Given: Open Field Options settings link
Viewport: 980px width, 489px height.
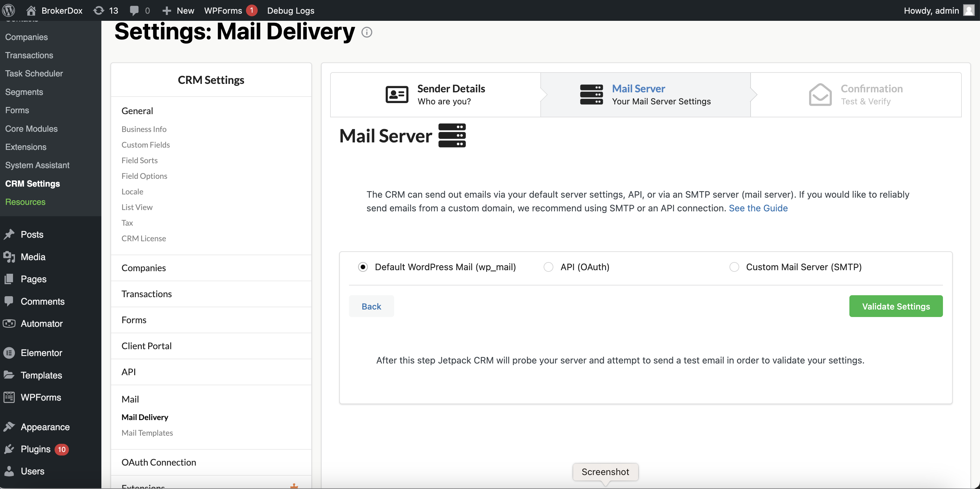Looking at the screenshot, I should point(144,176).
